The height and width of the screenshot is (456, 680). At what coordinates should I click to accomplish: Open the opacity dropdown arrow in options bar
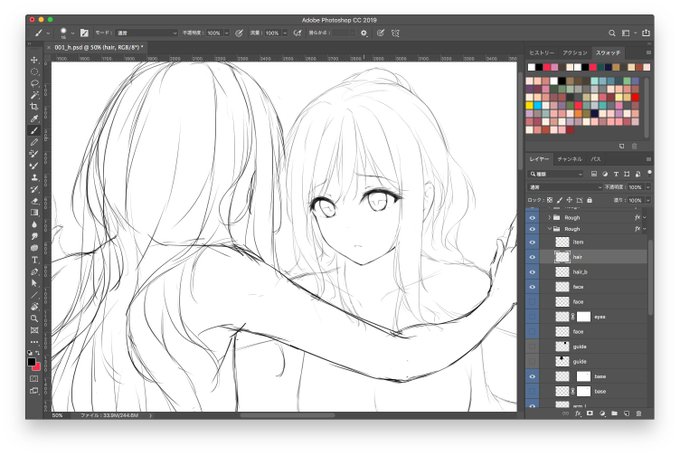[226, 33]
